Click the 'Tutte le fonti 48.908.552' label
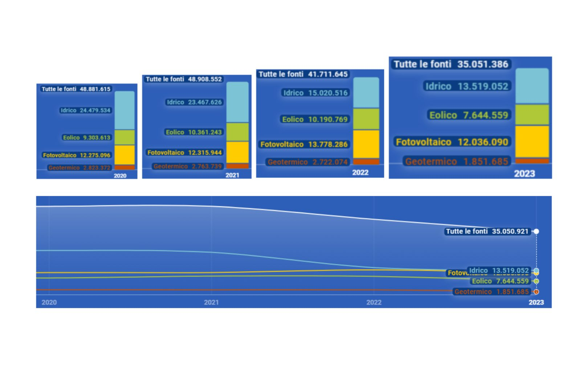Screen dimensions: 588x392 pyautogui.click(x=184, y=79)
